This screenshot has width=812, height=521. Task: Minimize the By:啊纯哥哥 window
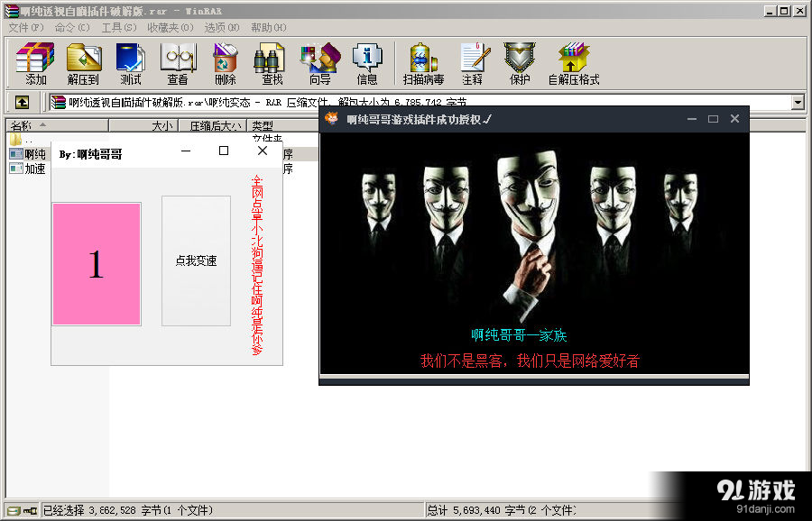pos(186,151)
